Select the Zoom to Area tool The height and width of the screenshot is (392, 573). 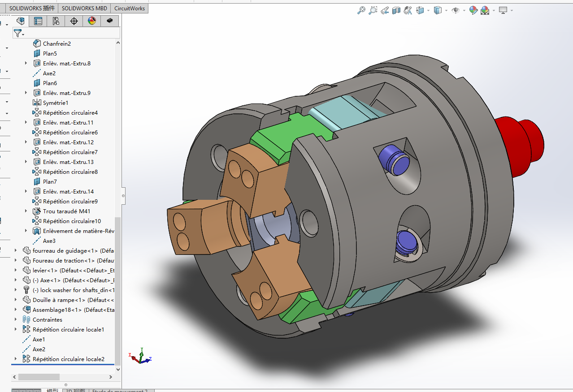(x=373, y=10)
